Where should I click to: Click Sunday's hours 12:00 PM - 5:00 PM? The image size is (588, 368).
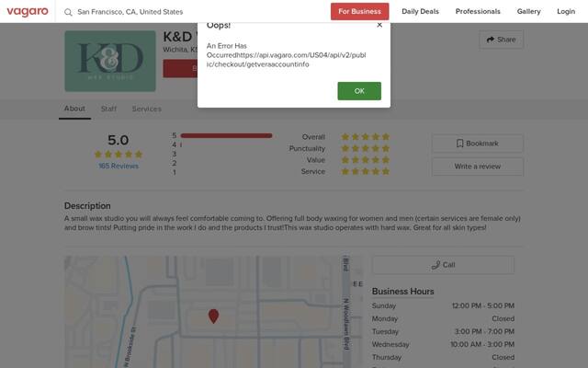pyautogui.click(x=483, y=305)
